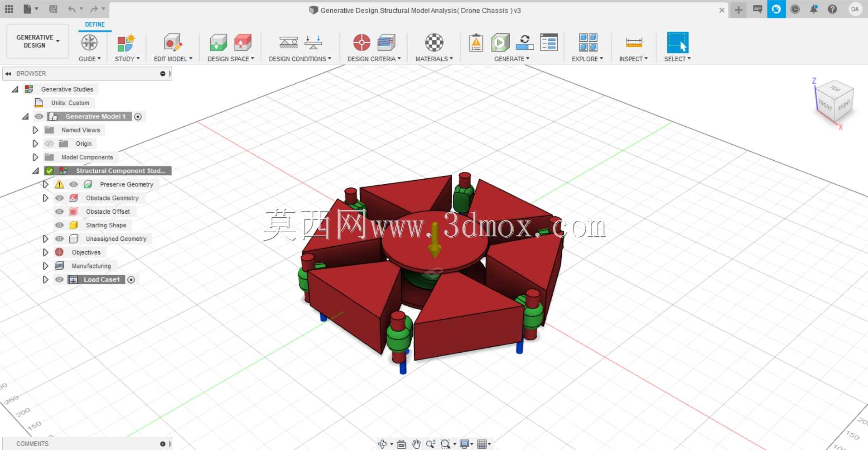Click the Guide learning panel icon
868x450 pixels.
(89, 43)
